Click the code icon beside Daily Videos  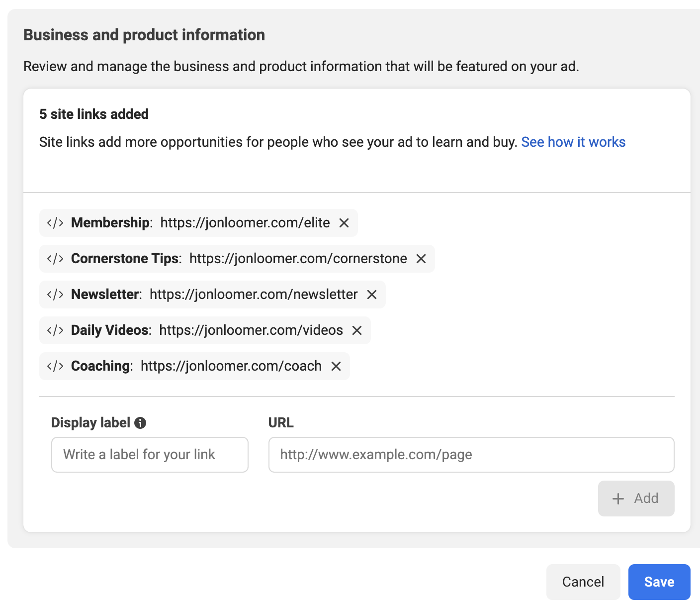tap(55, 330)
